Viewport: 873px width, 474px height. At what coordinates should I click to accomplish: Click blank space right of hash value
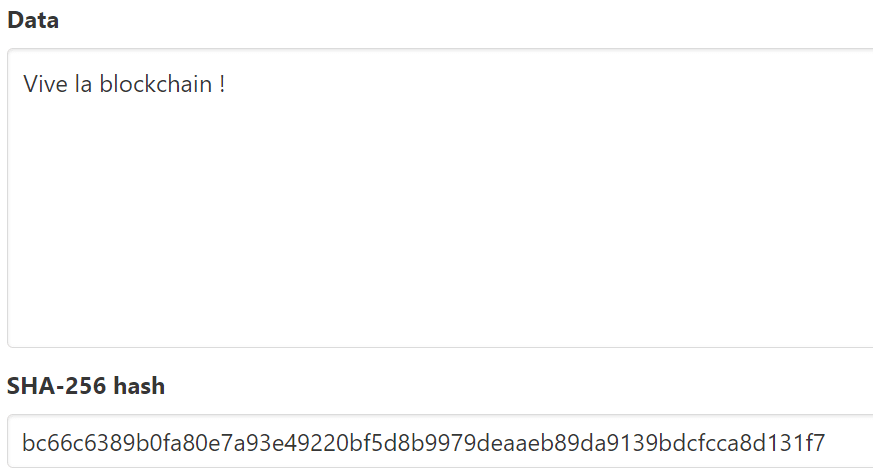[x=849, y=443]
